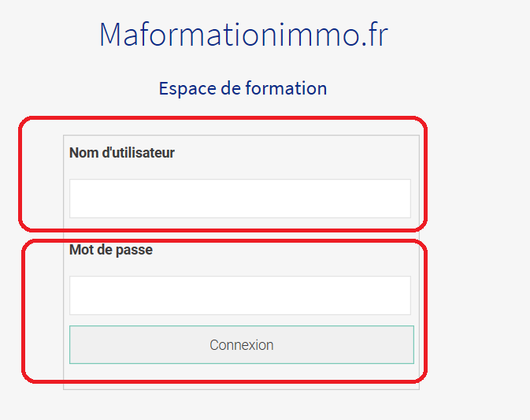Focus the password text box

tap(239, 295)
